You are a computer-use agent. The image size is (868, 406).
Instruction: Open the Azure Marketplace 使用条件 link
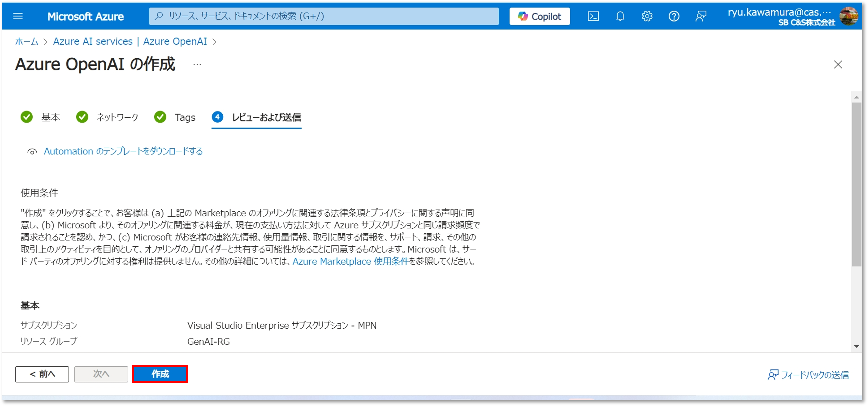[x=350, y=262]
